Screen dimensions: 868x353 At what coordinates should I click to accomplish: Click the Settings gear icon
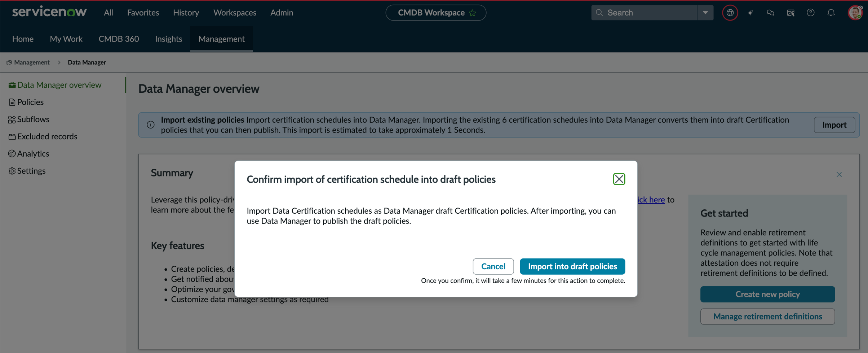coord(12,171)
